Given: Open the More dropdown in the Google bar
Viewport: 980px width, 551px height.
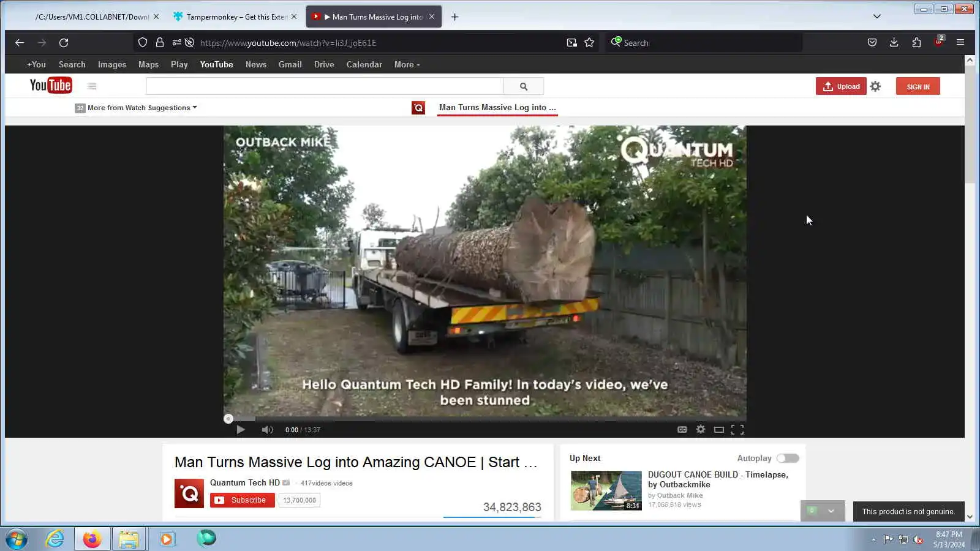Looking at the screenshot, I should 407,65.
